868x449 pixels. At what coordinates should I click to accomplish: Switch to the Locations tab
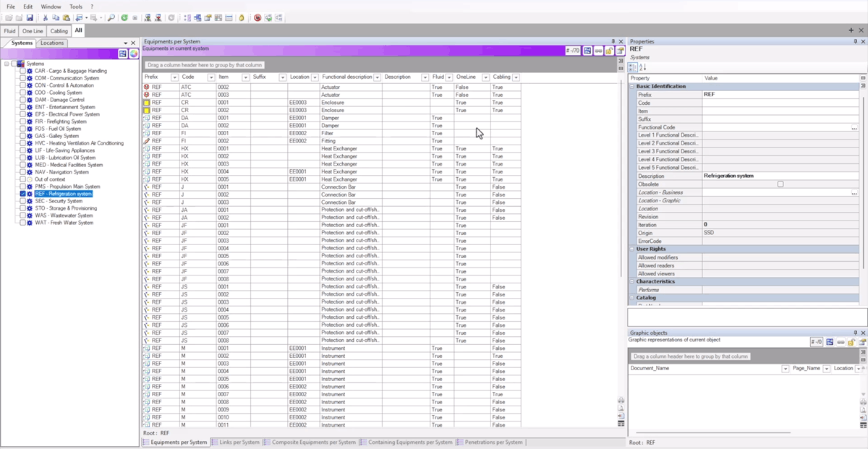(52, 43)
